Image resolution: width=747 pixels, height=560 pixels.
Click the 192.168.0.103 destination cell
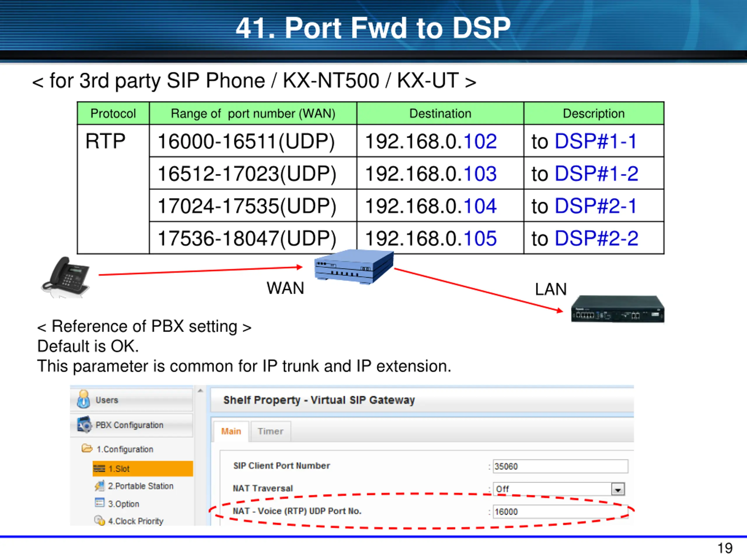click(x=440, y=173)
